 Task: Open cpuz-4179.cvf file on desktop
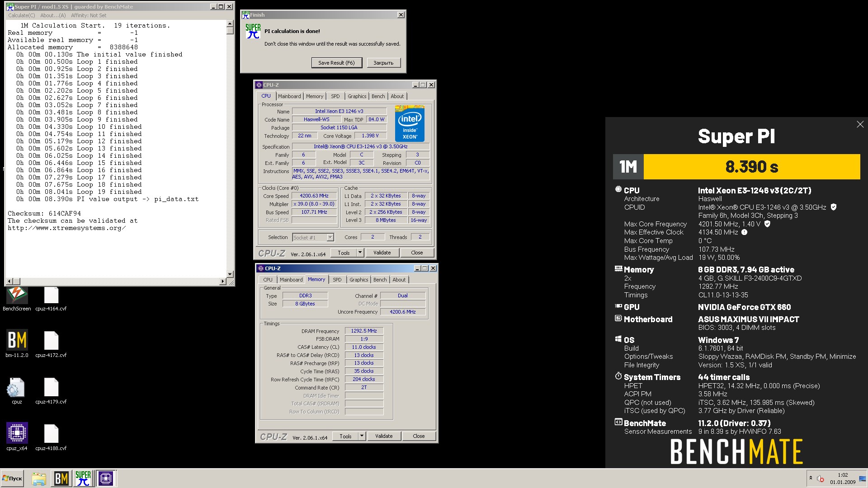[51, 391]
